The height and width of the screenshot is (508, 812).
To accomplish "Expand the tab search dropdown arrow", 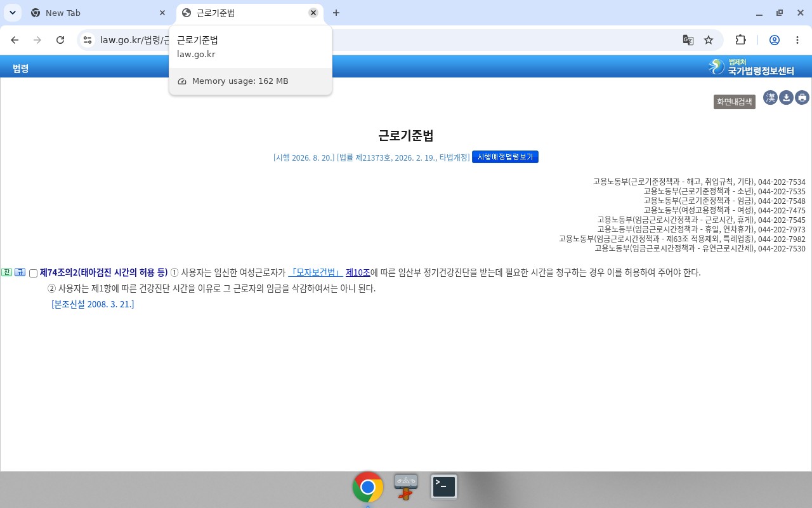I will coord(13,13).
